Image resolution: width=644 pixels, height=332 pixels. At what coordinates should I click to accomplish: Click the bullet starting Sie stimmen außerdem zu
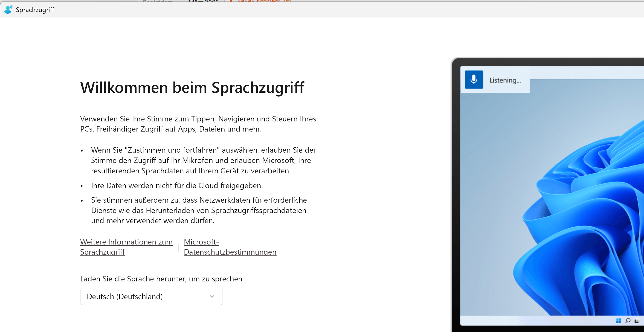(x=199, y=210)
